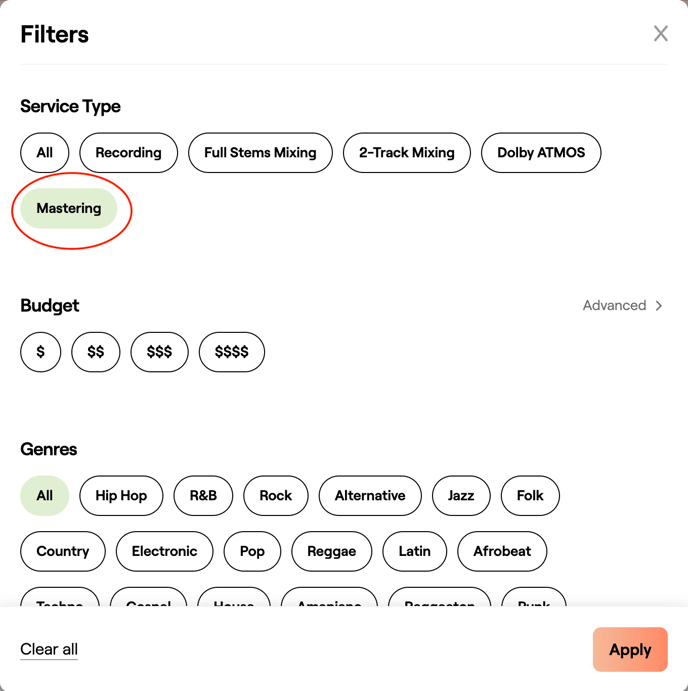Toggle the R&B genre chip
688x691 pixels.
click(203, 496)
